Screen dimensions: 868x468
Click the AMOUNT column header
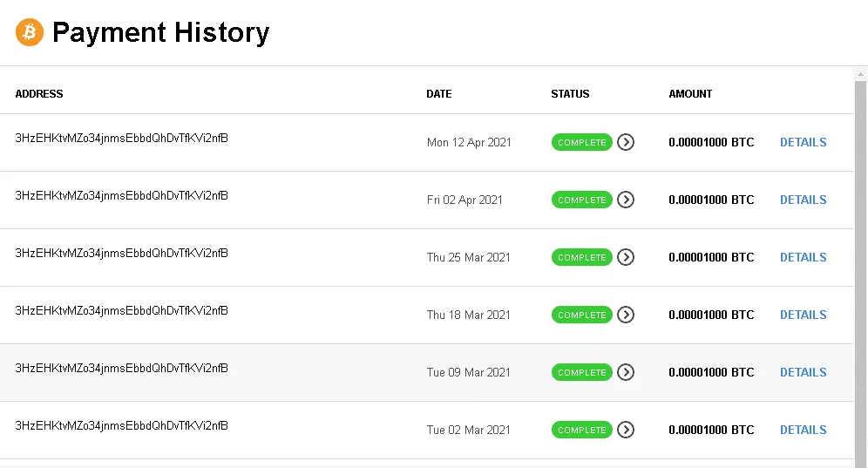pyautogui.click(x=690, y=94)
